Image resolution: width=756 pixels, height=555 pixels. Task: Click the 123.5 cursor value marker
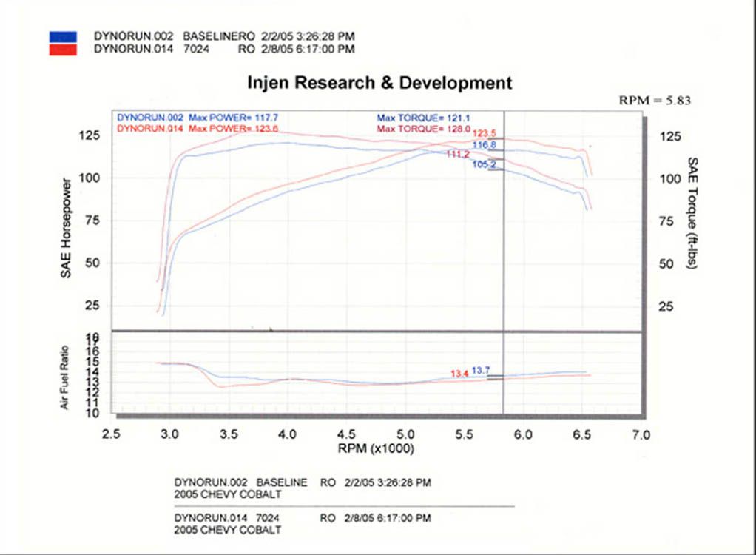pos(484,133)
